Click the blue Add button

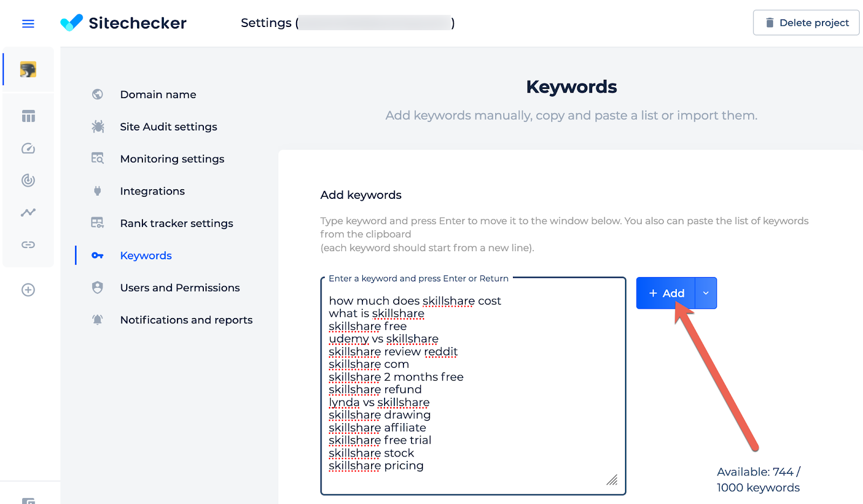coord(666,293)
